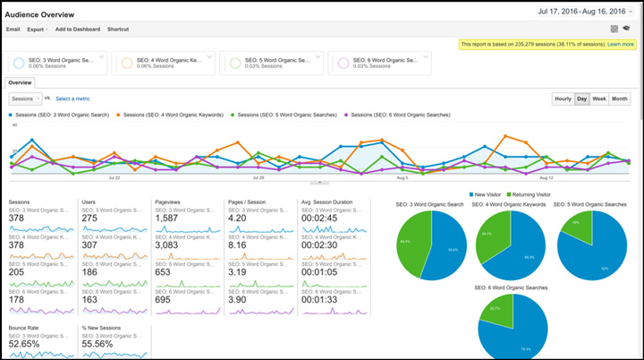Click the purple circle icon of the 6 Word segment
The image size is (644, 360).
point(341,63)
